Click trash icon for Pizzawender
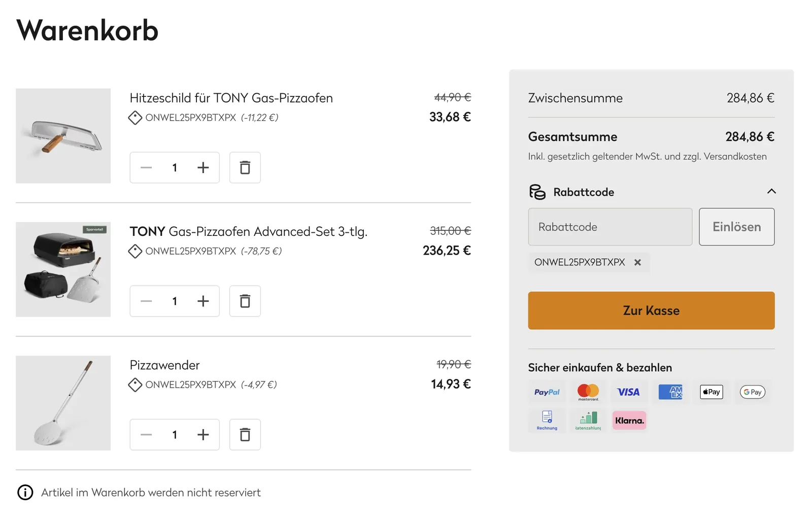Viewport: 812px width, 520px height. (x=245, y=435)
